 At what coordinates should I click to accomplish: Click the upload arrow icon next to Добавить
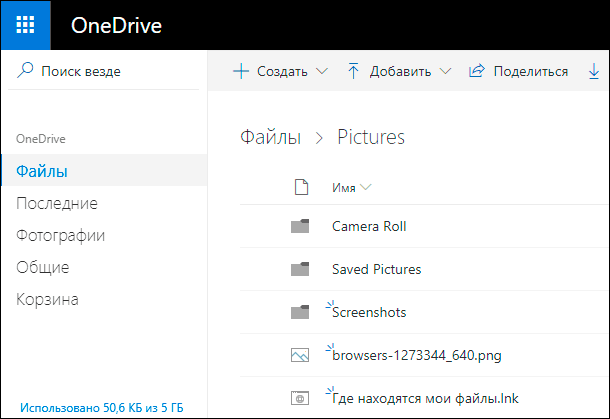pos(353,71)
